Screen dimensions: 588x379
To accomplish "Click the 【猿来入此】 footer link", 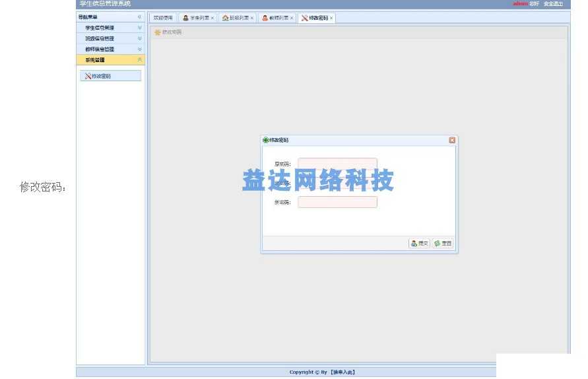I will pyautogui.click(x=343, y=372).
